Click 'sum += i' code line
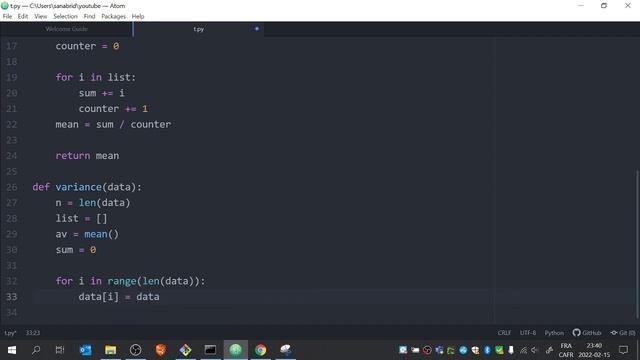The height and width of the screenshot is (360, 640). [102, 93]
